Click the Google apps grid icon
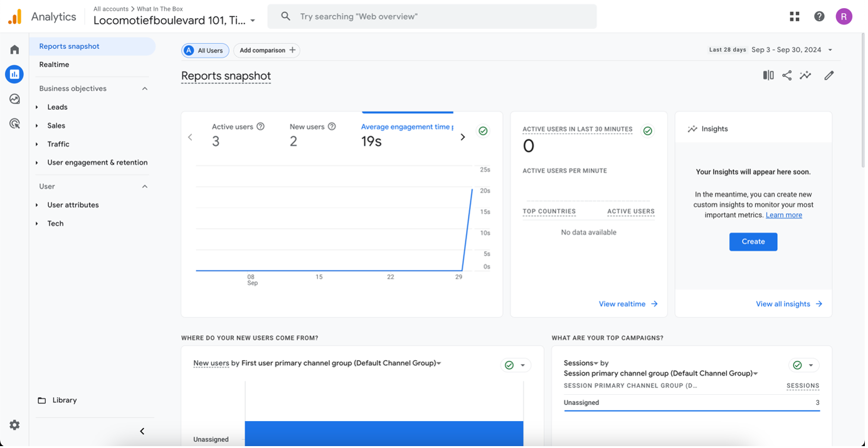 [795, 16]
